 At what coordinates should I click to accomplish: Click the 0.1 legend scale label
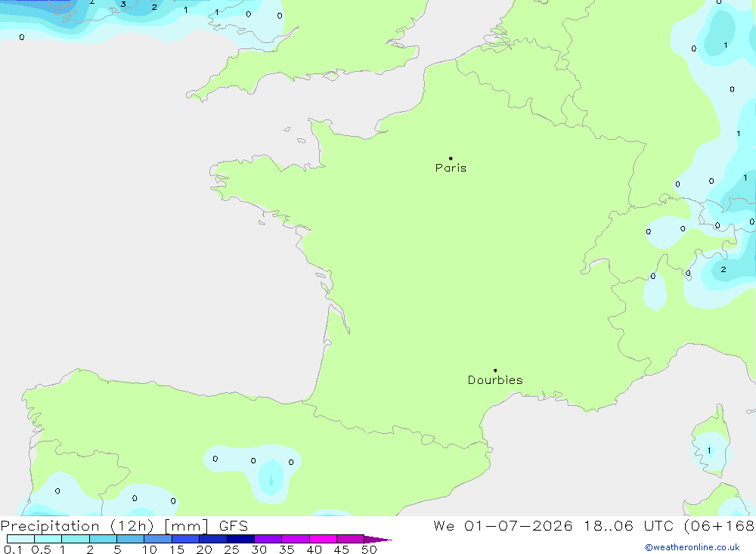pyautogui.click(x=13, y=549)
